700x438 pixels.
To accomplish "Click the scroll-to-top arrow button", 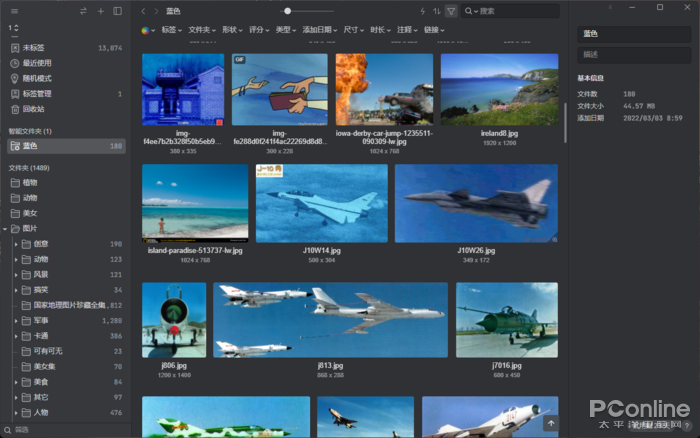I will pos(550,424).
